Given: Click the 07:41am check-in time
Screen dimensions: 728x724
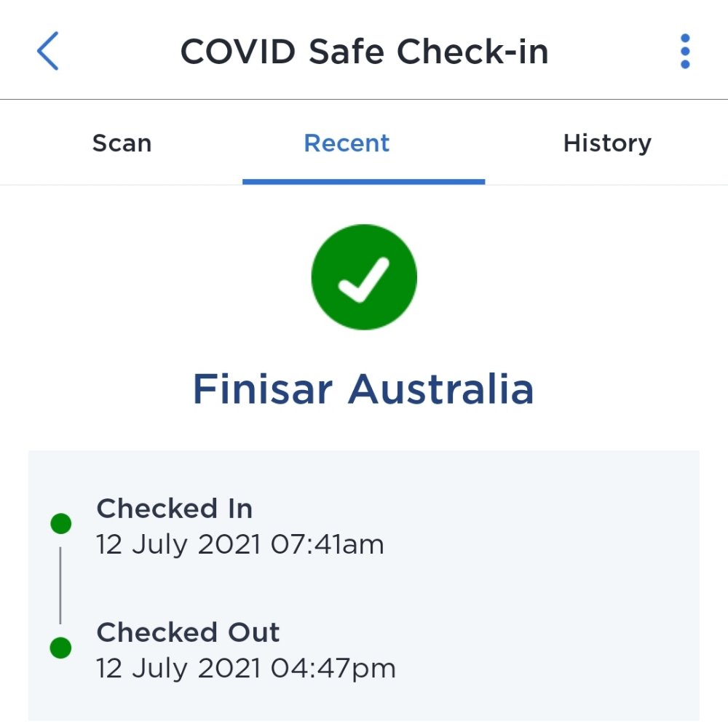Looking at the screenshot, I should click(x=327, y=544).
